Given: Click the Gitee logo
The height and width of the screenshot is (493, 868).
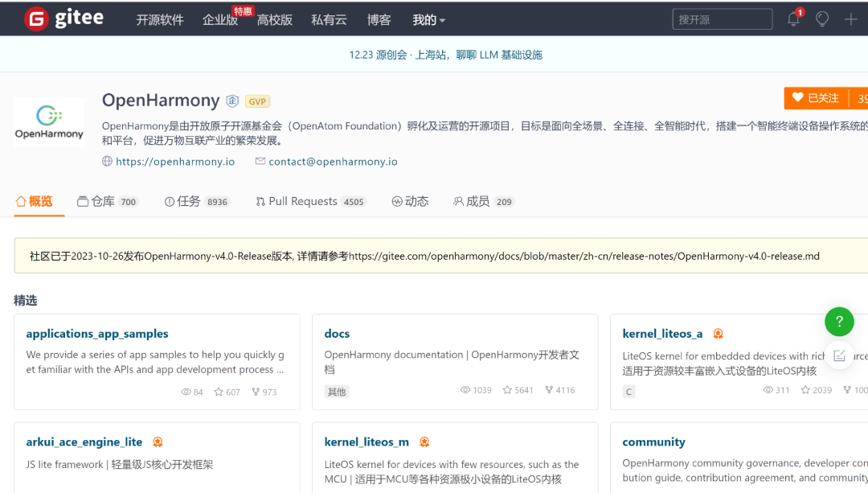Looking at the screenshot, I should (x=63, y=18).
